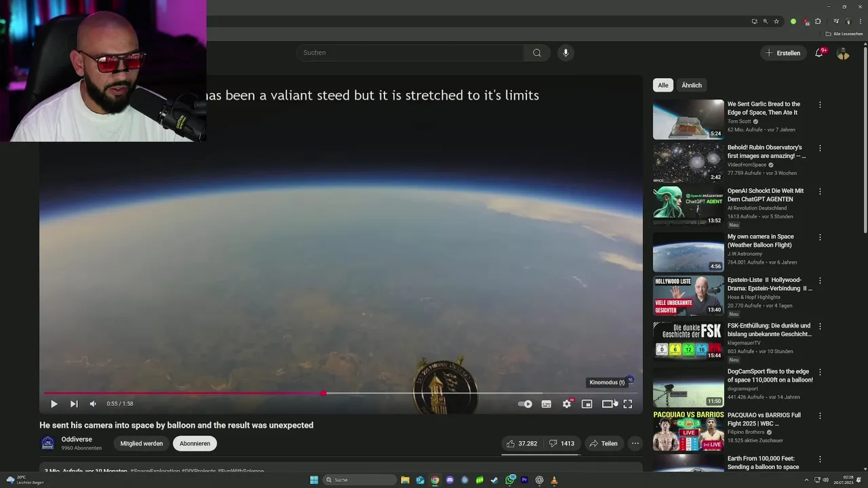
Task: Open Discord from taskbar
Action: [450, 480]
